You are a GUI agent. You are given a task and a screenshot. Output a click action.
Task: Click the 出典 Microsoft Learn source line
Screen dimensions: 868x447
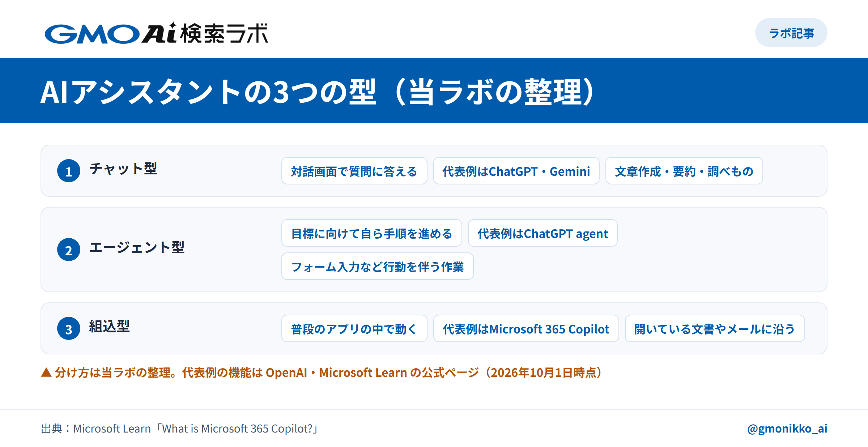coord(180,429)
